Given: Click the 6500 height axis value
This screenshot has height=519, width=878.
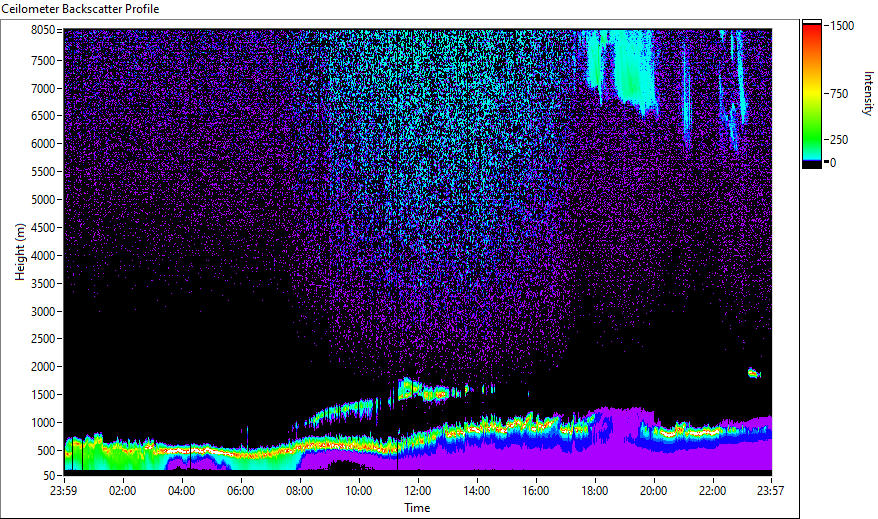Looking at the screenshot, I should pos(43,116).
